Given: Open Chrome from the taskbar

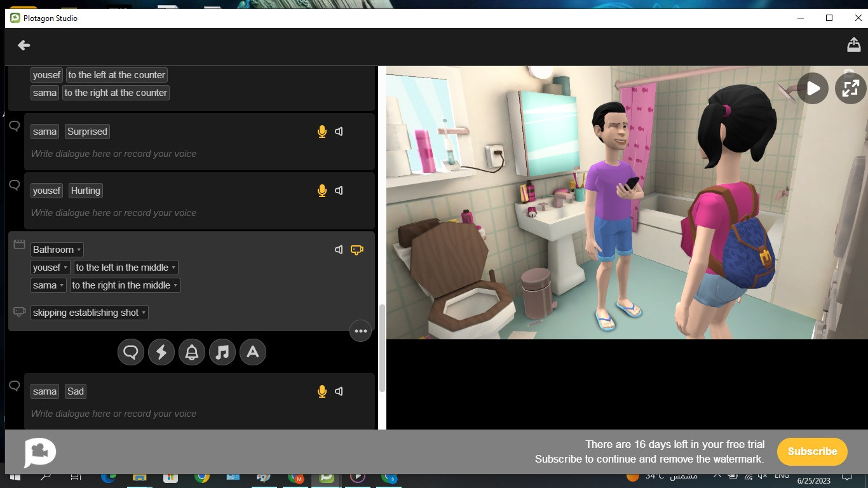Looking at the screenshot, I should [x=202, y=477].
